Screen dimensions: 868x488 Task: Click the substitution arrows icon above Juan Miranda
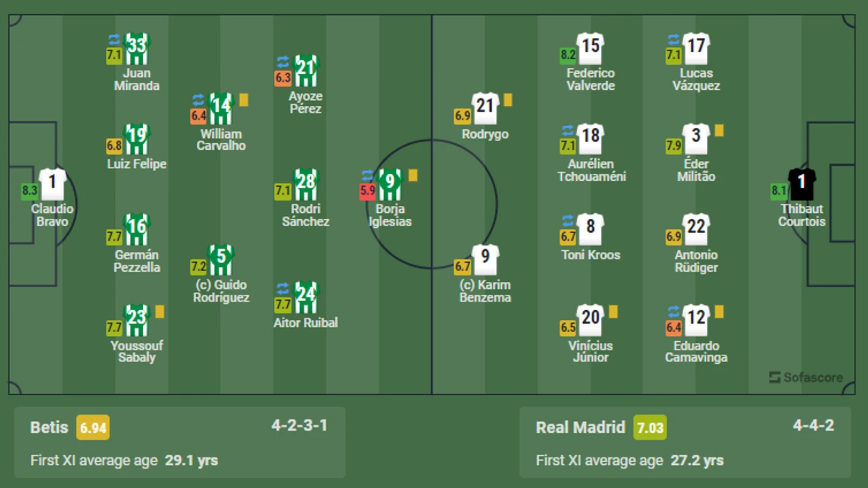pyautogui.click(x=114, y=40)
